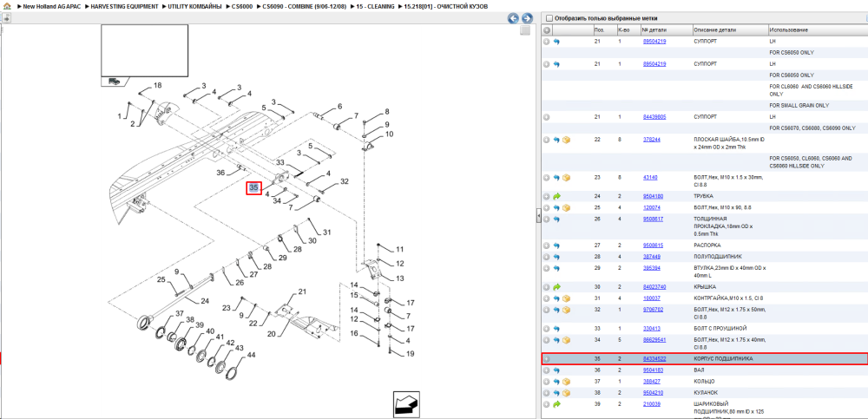The height and width of the screenshot is (419, 868).
Task: Click green arrow icon for part 9504180
Action: coord(556,196)
